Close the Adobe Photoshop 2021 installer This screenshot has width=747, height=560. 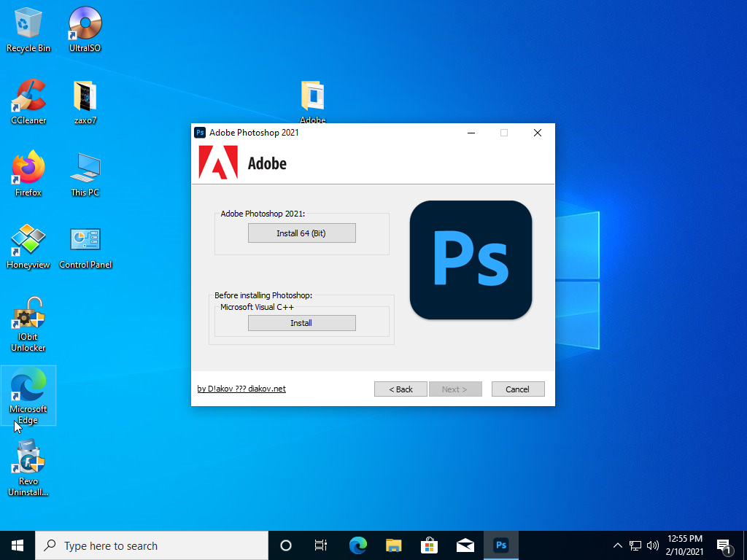[x=538, y=133]
